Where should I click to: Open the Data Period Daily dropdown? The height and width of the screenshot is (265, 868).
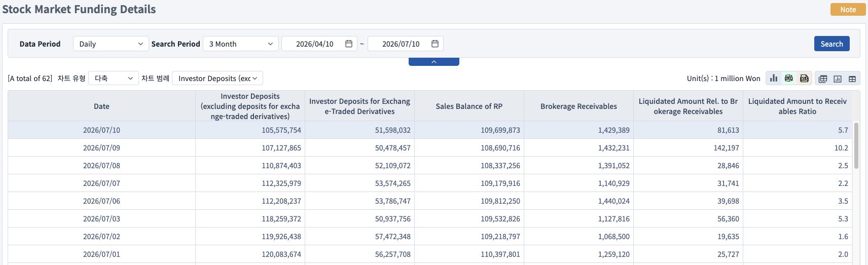point(111,44)
